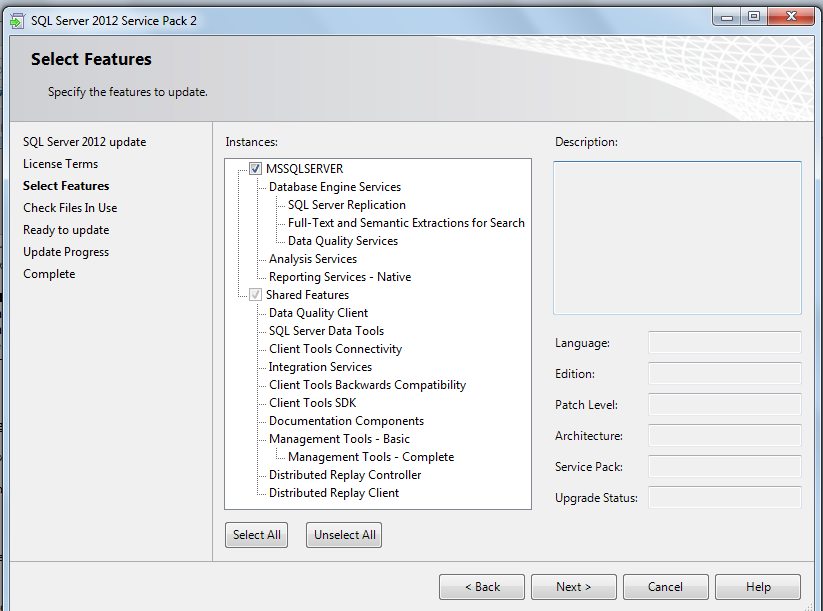Click the Shared Features label
This screenshot has height=611, width=823.
(308, 294)
